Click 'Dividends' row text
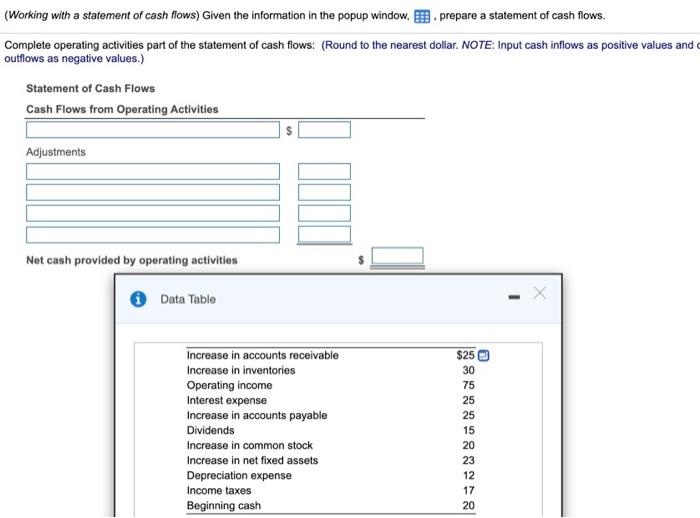Screen dimensions: 700x518 pyautogui.click(x=210, y=430)
